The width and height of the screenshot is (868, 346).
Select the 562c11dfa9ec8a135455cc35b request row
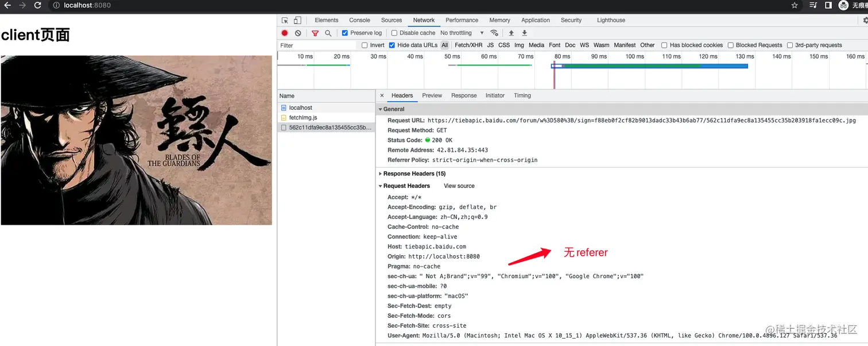326,128
